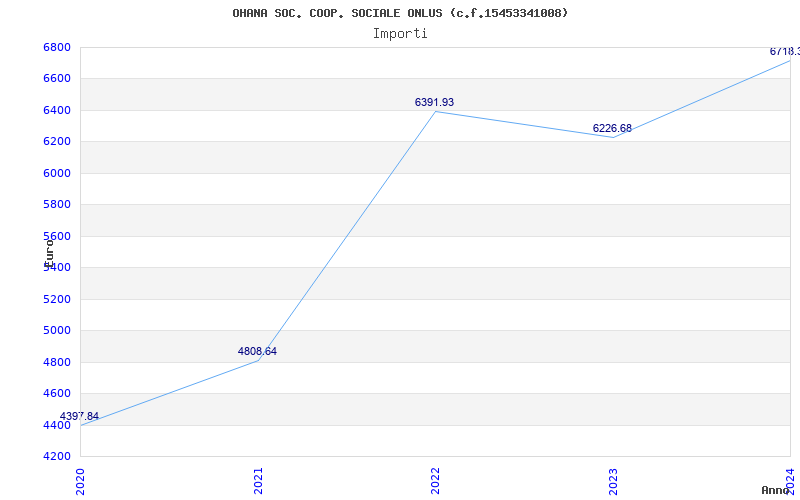Click the 5600 y-axis tick label
The width and height of the screenshot is (800, 500).
57,236
